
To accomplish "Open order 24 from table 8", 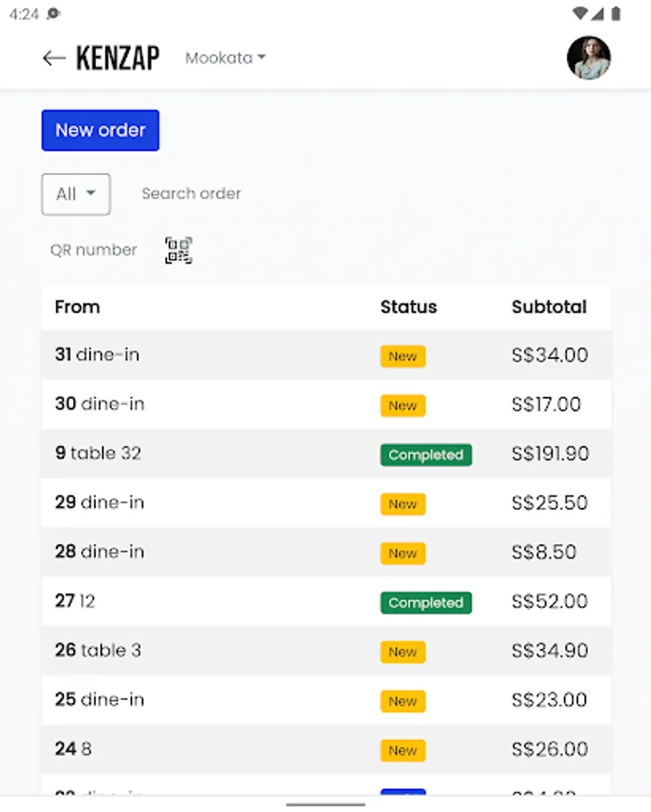I will (x=73, y=749).
